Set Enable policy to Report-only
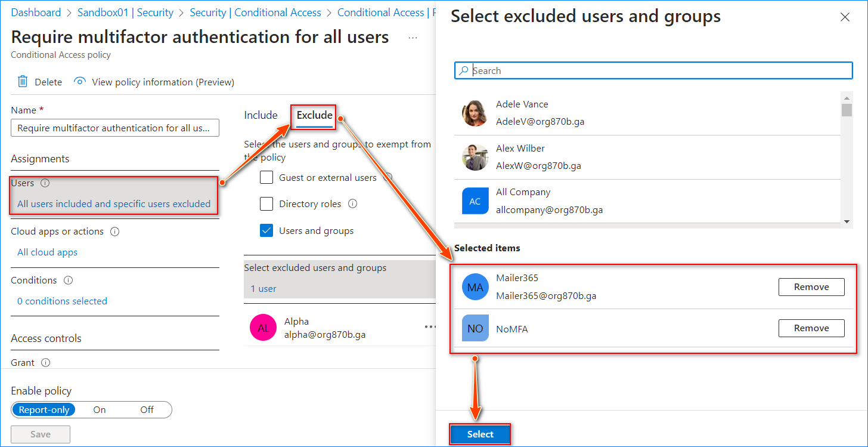Image resolution: width=868 pixels, height=447 pixels. (44, 410)
